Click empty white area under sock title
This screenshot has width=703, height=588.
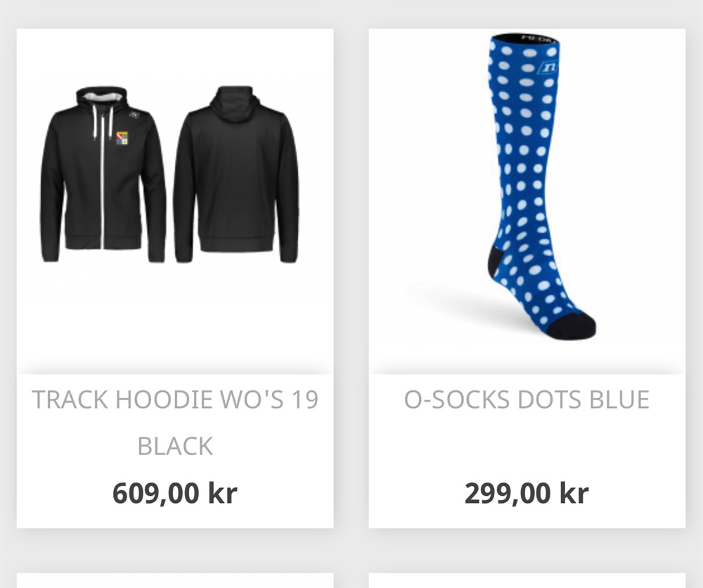point(527,446)
